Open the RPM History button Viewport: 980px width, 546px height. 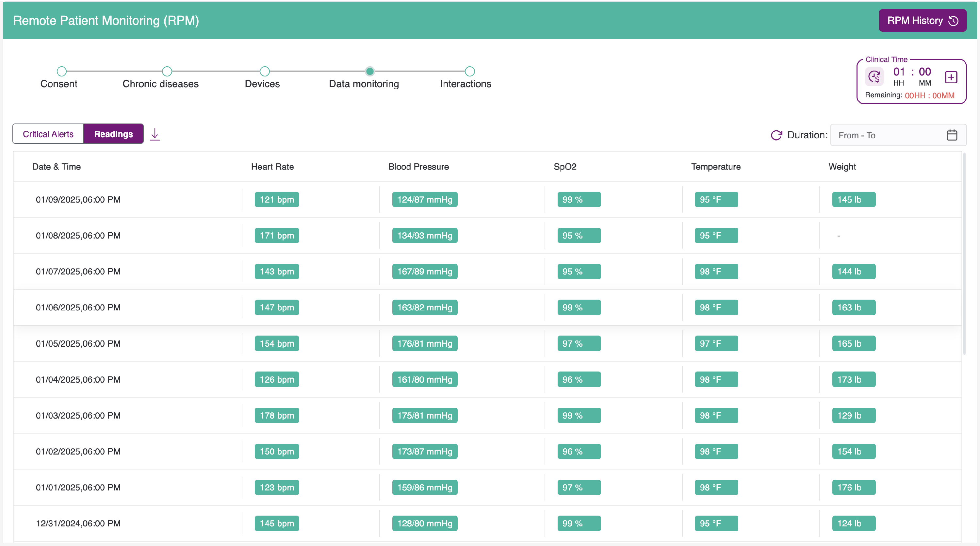(x=915, y=21)
